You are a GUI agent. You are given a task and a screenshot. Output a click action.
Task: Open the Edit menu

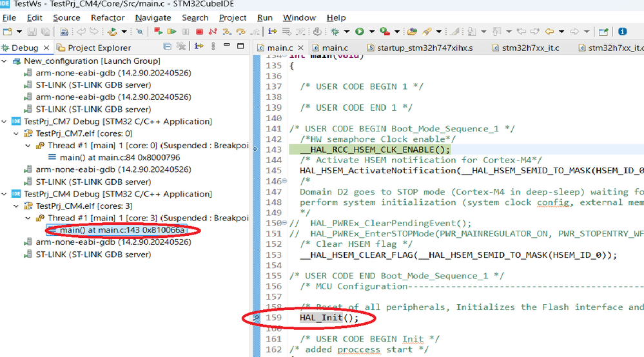pyautogui.click(x=35, y=17)
